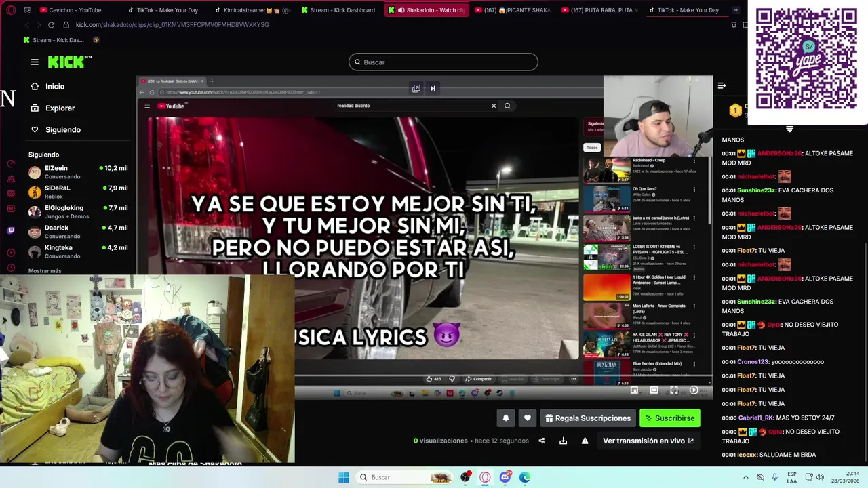This screenshot has height=488, width=868.
Task: Click the clip share icon
Action: (x=541, y=441)
